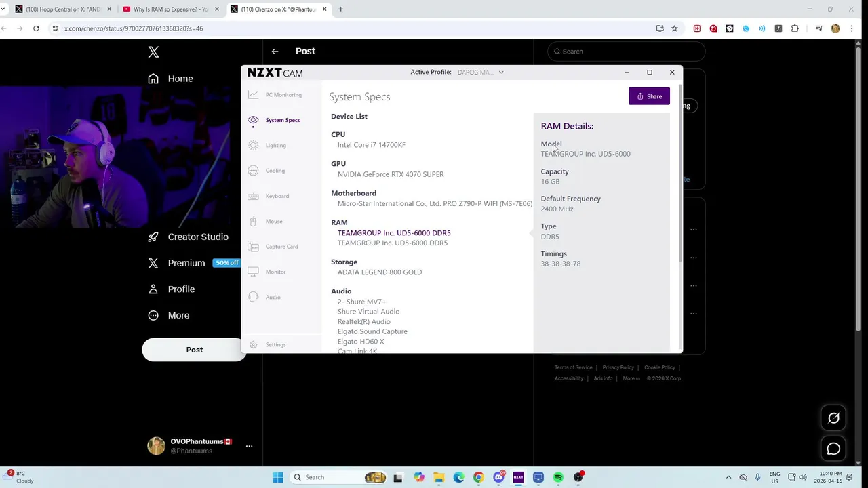This screenshot has width=868, height=488.
Task: Go back with the Post arrow
Action: point(275,52)
